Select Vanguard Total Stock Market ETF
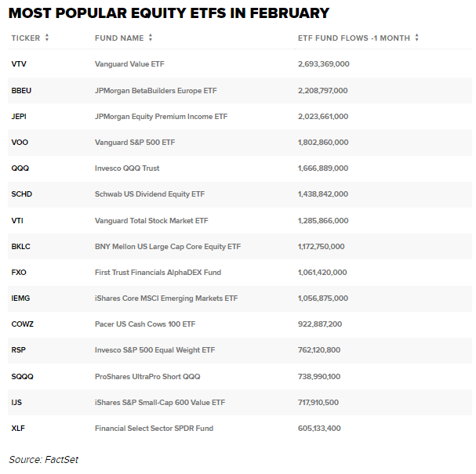The width and height of the screenshot is (476, 474). [150, 220]
